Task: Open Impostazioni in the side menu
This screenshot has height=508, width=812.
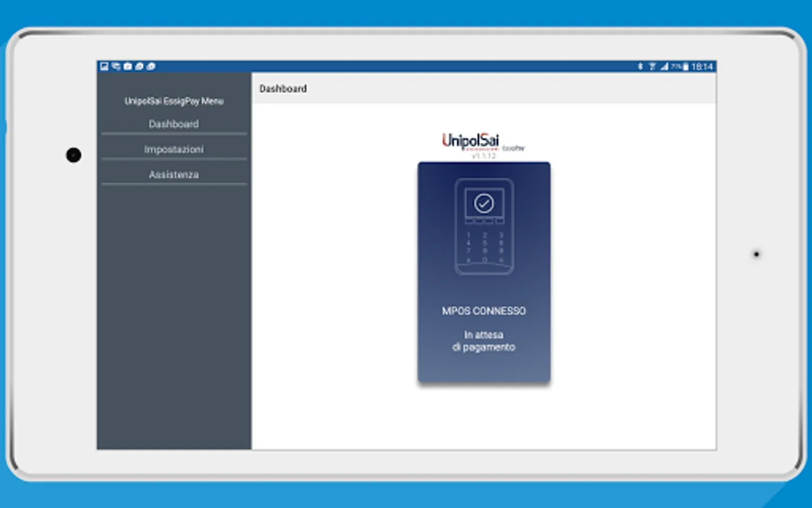Action: pyautogui.click(x=174, y=149)
